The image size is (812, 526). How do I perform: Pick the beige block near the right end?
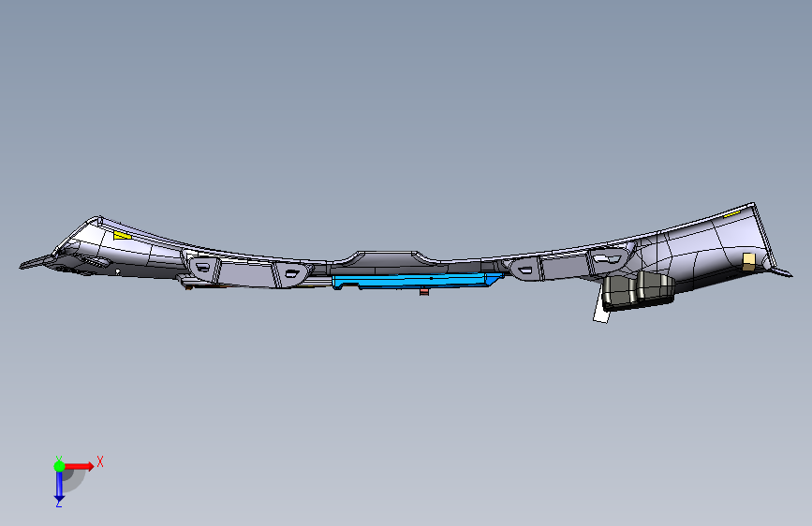pos(748,262)
